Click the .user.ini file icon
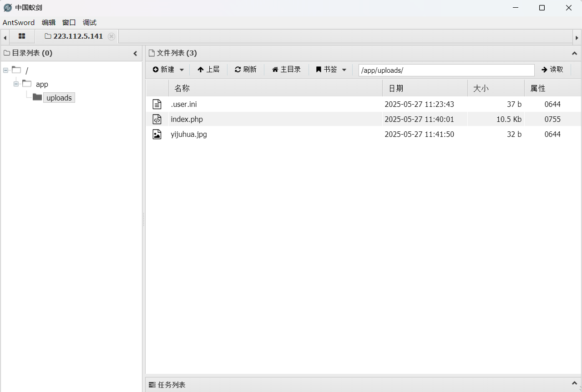 [157, 104]
